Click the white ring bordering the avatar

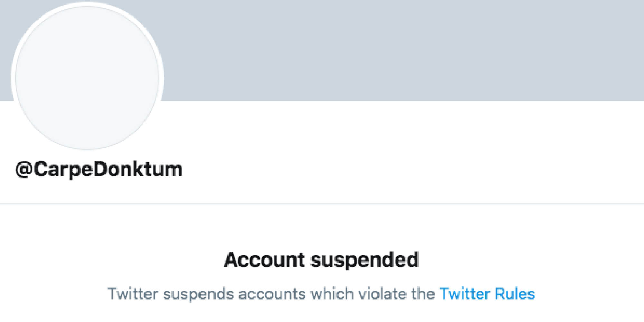[x=13, y=78]
